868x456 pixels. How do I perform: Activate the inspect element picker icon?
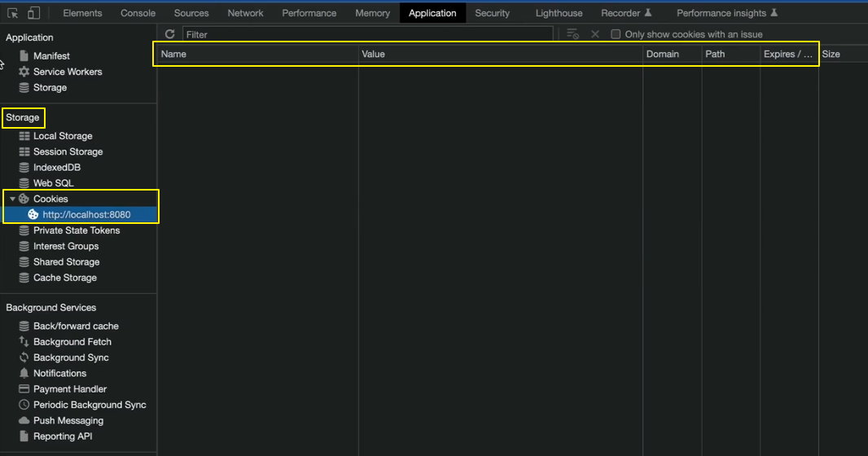(x=12, y=13)
